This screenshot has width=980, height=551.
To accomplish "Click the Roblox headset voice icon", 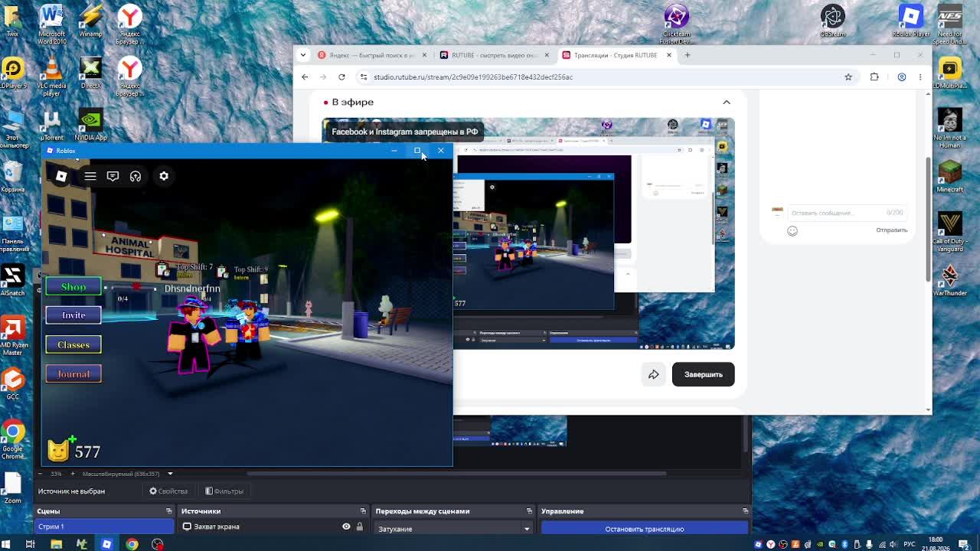I will tap(136, 176).
